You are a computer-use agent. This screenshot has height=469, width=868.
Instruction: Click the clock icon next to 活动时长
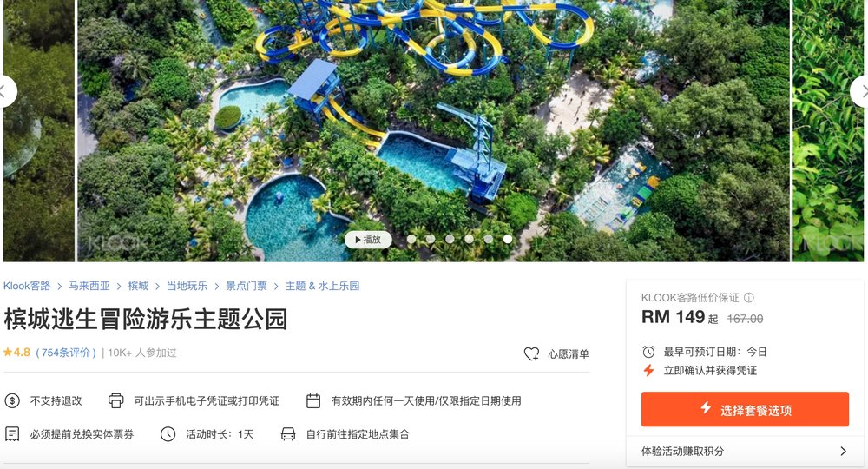click(x=168, y=433)
